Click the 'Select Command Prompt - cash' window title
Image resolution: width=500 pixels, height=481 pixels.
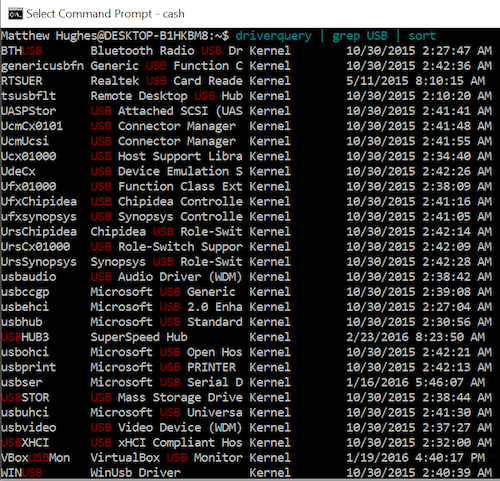tap(105, 14)
